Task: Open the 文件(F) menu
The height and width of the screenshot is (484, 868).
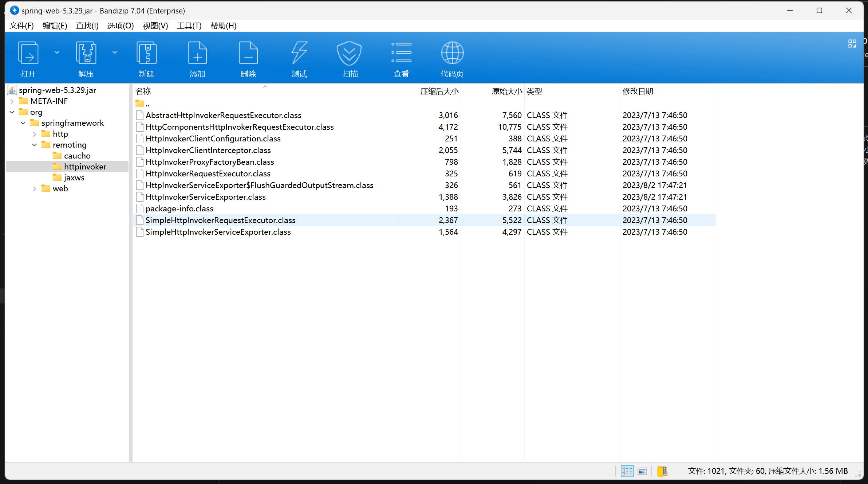Action: pos(21,26)
